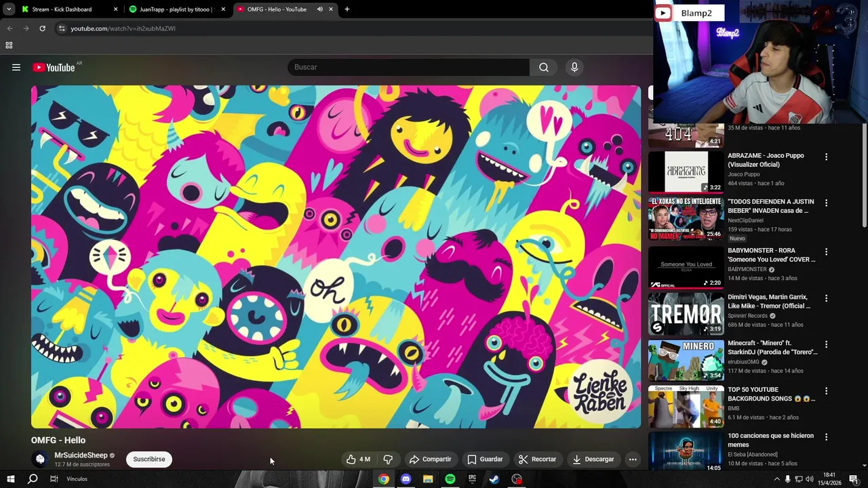The image size is (868, 488).
Task: Click the address bar URL
Action: click(x=123, y=28)
